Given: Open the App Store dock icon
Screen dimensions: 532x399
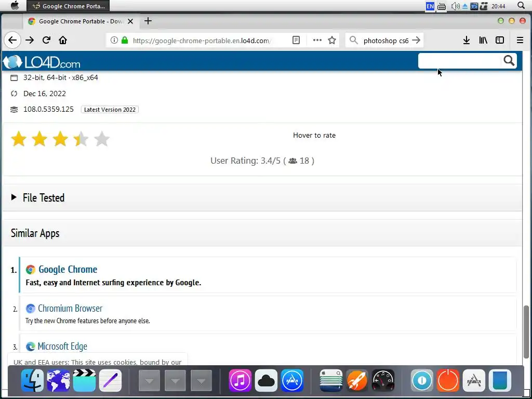Looking at the screenshot, I should 292,380.
